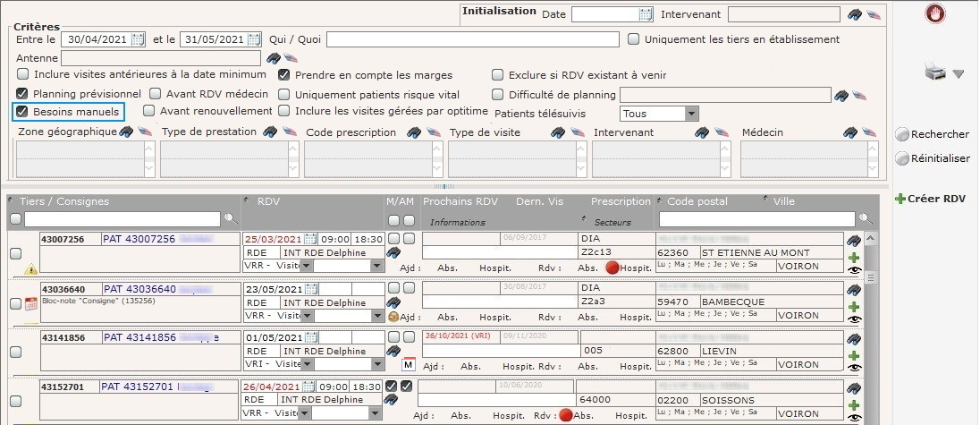Click the Réinitialiser button
Screen dimensions: 980x425
coord(933,158)
